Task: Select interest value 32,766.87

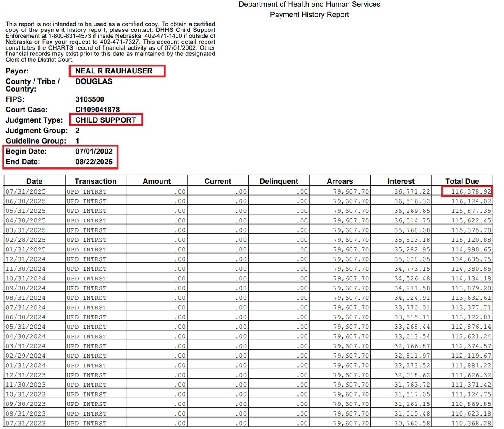Action: click(x=412, y=346)
